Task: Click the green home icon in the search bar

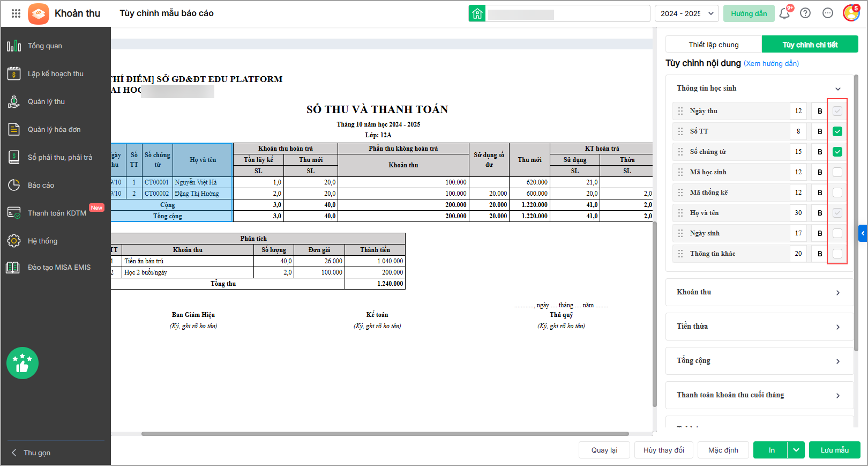Action: pos(477,13)
